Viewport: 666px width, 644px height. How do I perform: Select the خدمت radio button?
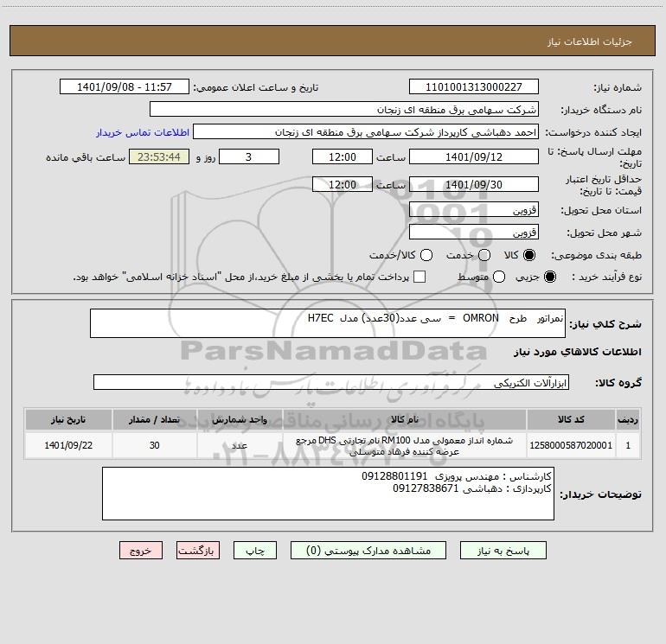click(x=484, y=255)
